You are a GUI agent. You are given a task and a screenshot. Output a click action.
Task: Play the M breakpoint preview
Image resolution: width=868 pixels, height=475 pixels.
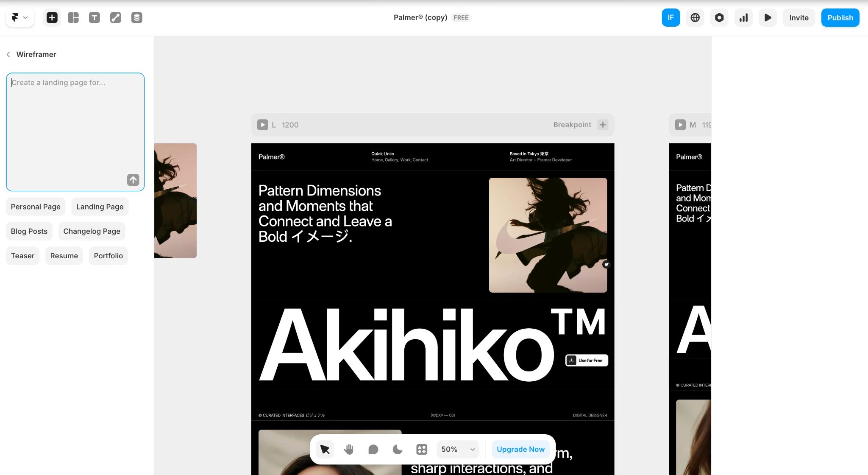point(680,125)
